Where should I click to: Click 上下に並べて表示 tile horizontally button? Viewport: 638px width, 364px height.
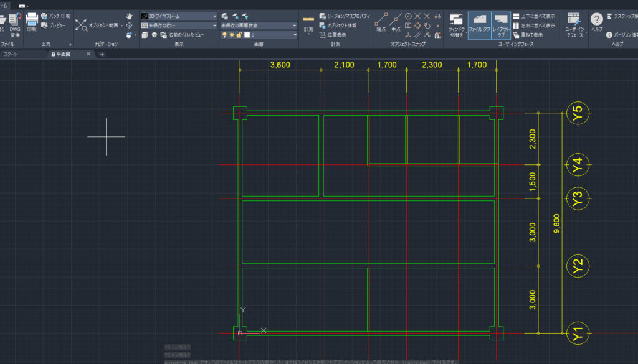[x=533, y=16]
